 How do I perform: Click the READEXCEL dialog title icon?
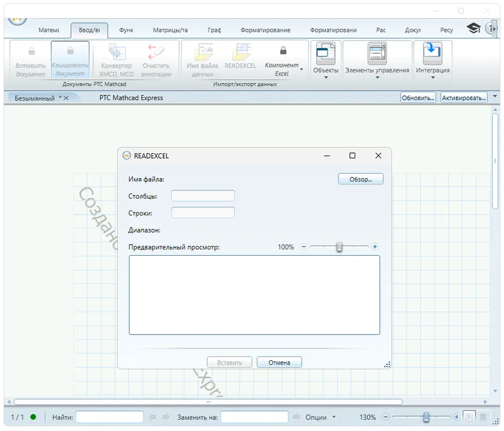127,156
